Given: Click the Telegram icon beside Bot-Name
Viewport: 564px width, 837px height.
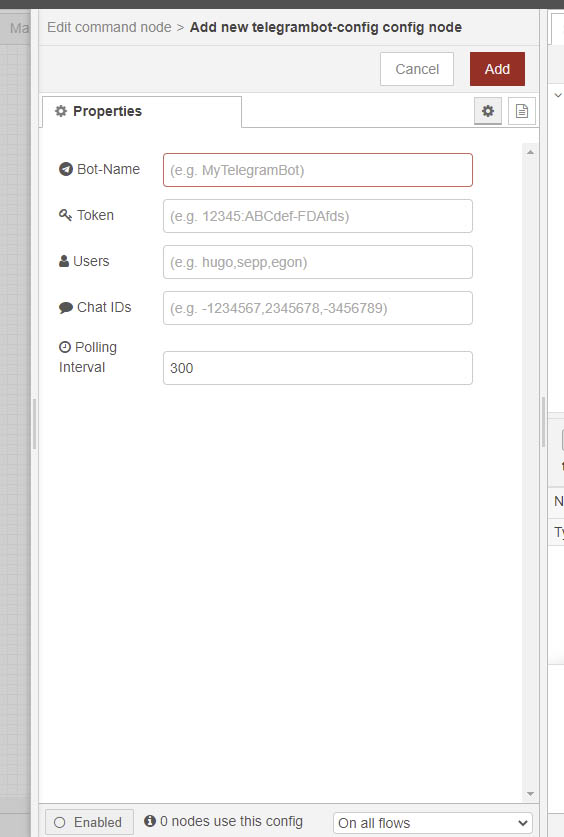Looking at the screenshot, I should point(66,169).
